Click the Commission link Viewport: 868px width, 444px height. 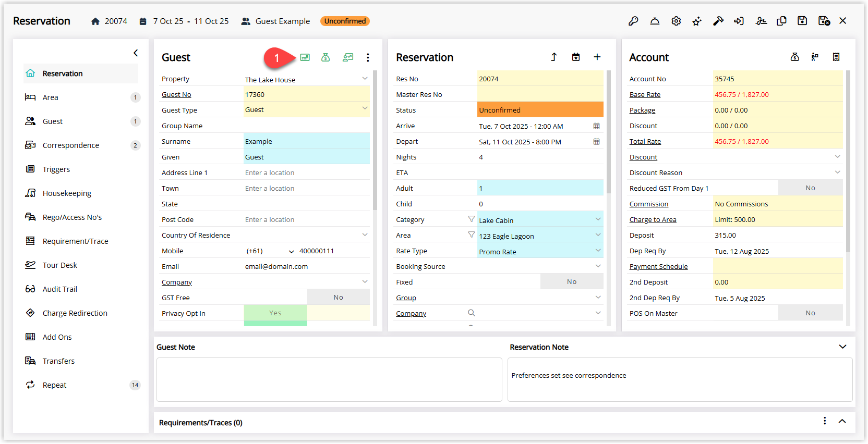tap(649, 204)
